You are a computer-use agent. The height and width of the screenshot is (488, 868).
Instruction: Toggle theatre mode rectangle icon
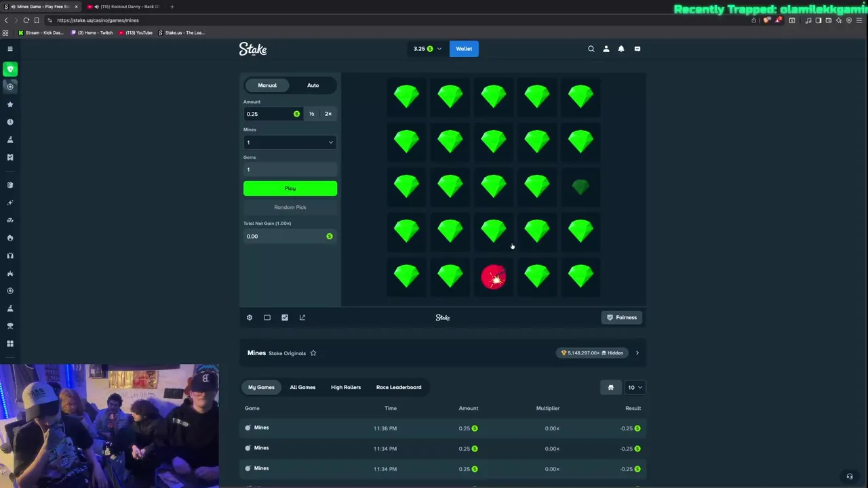(x=267, y=317)
